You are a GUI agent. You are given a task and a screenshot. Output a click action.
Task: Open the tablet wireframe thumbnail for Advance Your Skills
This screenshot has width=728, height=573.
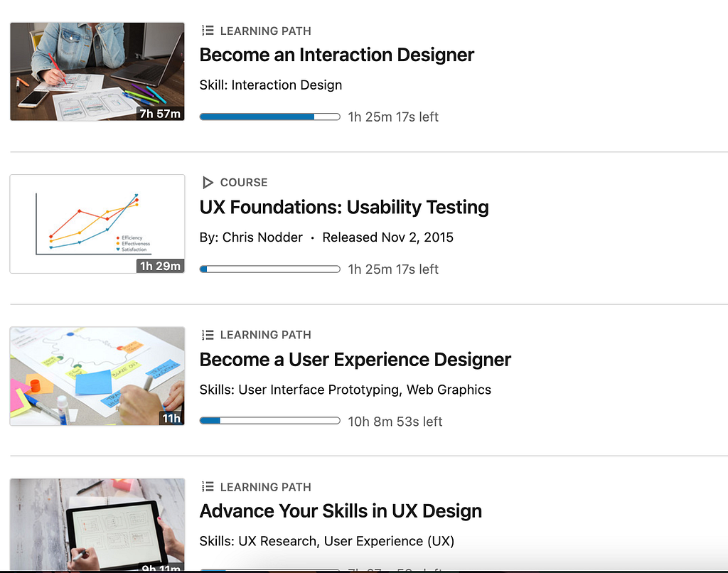pyautogui.click(x=97, y=525)
